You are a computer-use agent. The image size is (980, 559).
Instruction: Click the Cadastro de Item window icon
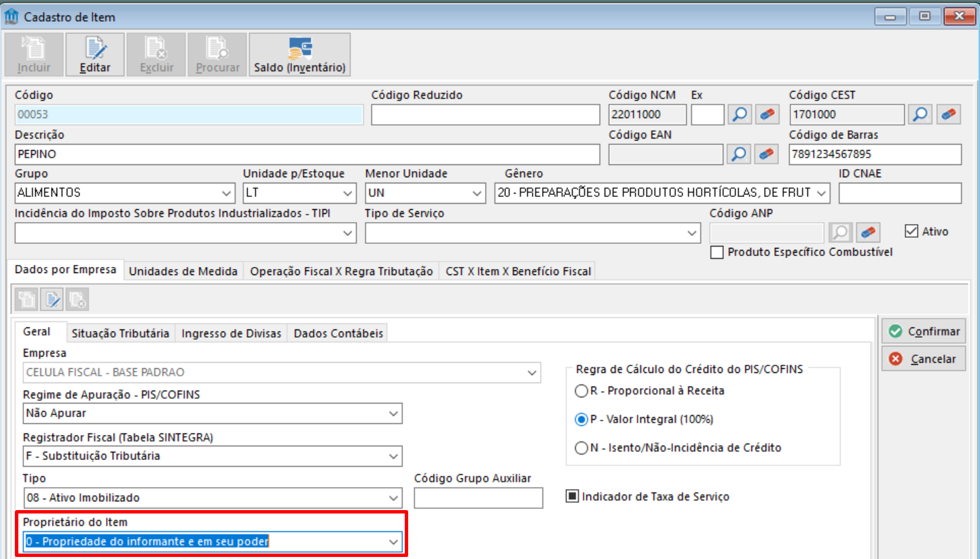click(12, 17)
